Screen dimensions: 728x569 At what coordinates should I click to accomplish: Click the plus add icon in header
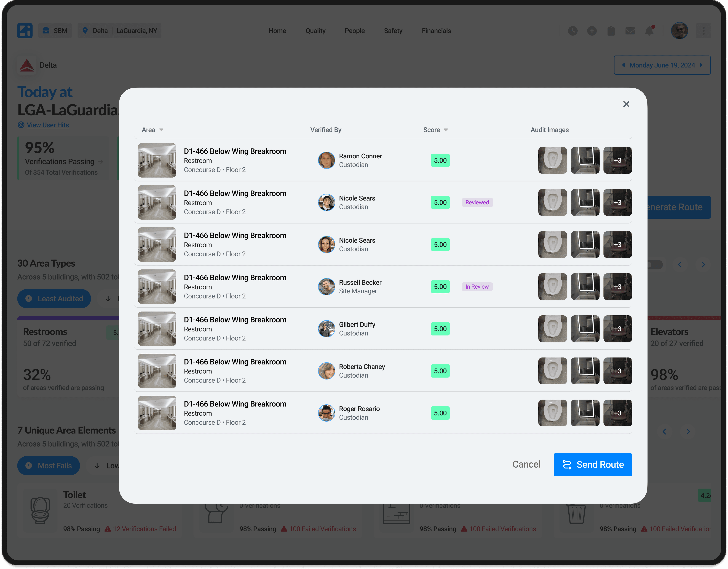(x=592, y=31)
